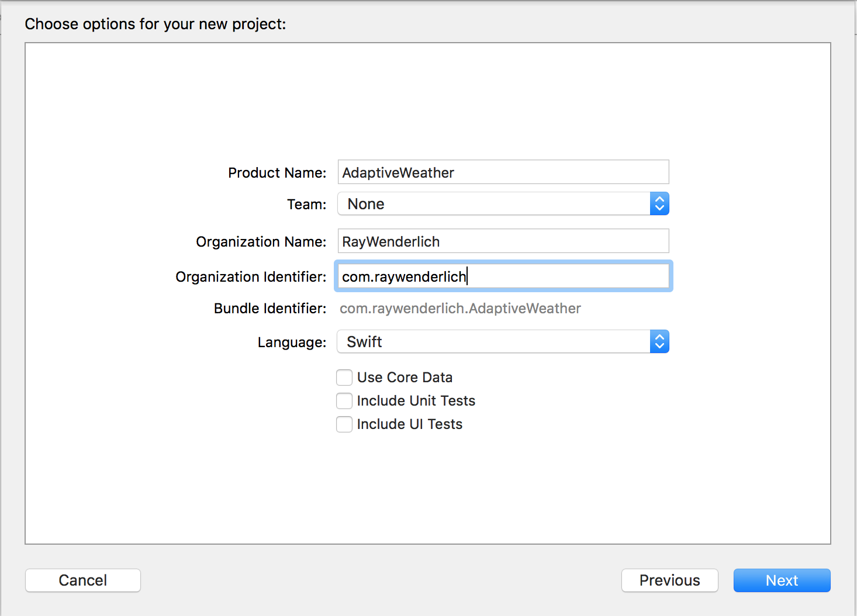The height and width of the screenshot is (616, 857).
Task: Go to the Next step
Action: tap(782, 580)
